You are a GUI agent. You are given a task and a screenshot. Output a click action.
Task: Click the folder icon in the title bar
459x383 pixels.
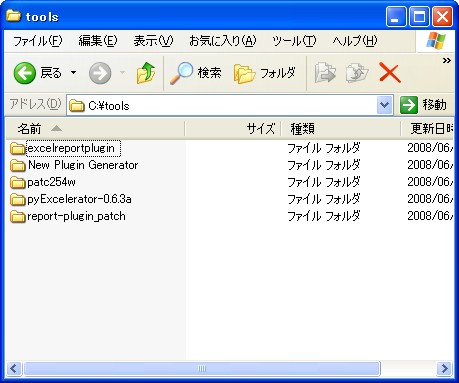point(13,15)
